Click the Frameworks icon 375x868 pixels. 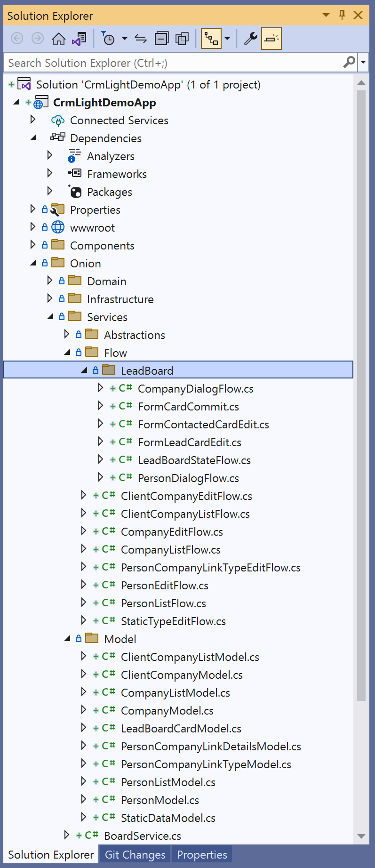(x=74, y=173)
